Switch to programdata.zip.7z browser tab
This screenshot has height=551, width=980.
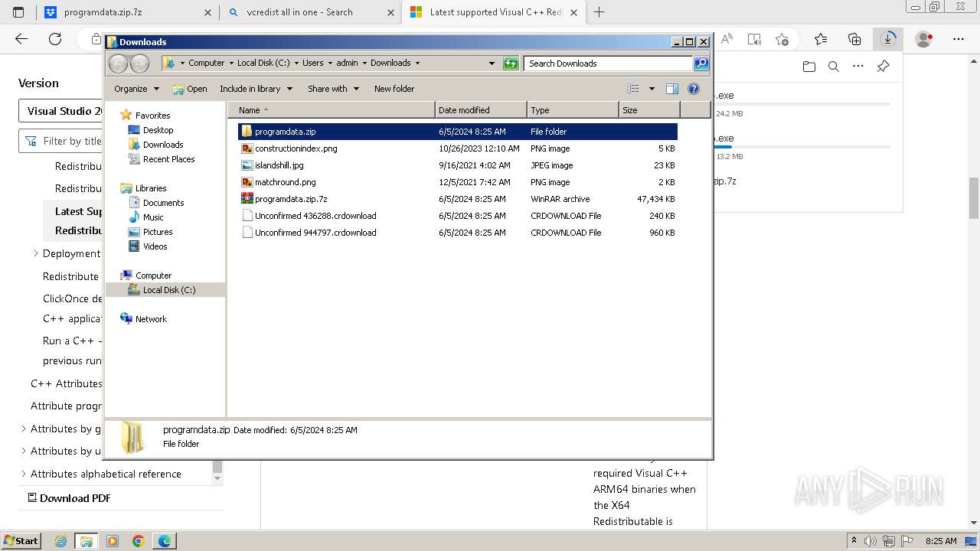pos(129,12)
